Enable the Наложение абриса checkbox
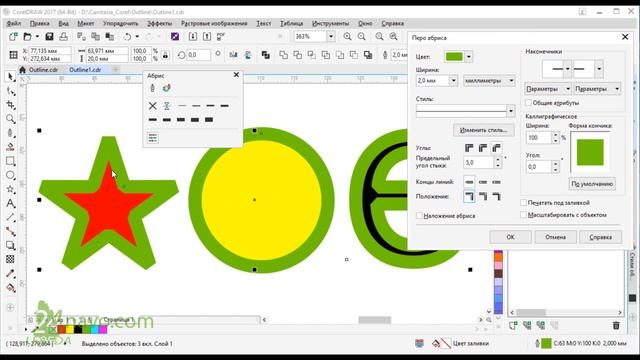The image size is (640, 360). 419,216
